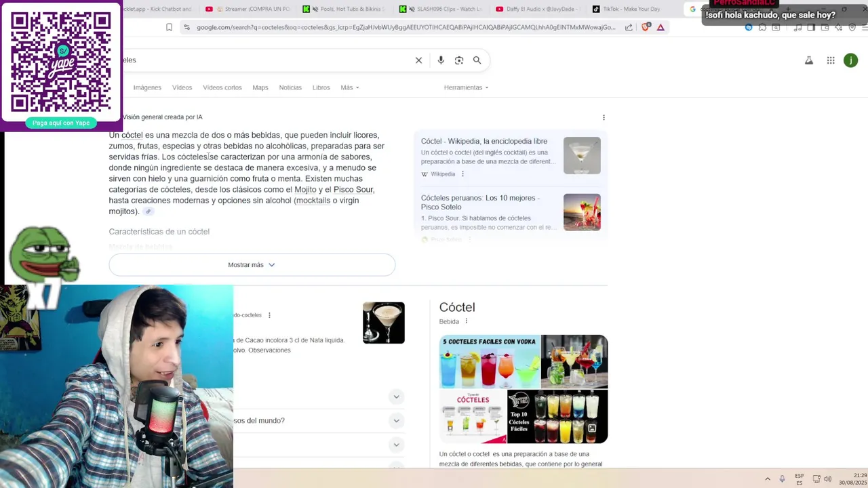
Task: Expand AI overview with 'Mostrar más'
Action: point(252,265)
